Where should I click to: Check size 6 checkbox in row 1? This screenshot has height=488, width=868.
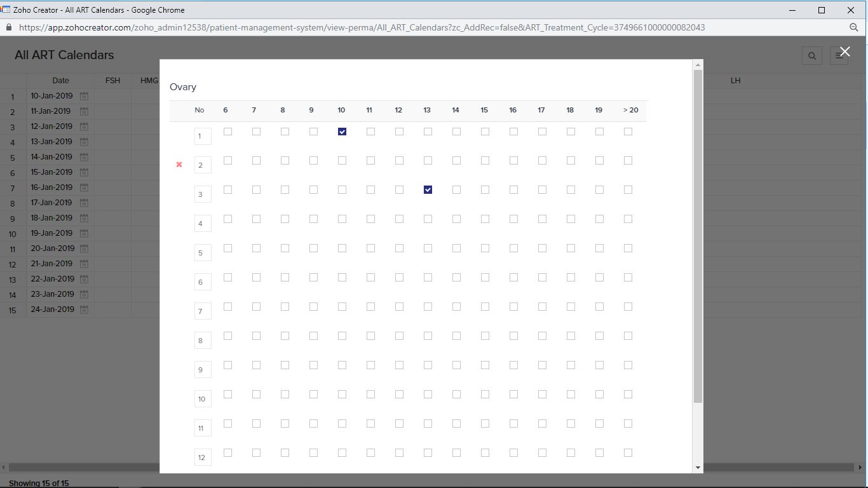click(227, 132)
